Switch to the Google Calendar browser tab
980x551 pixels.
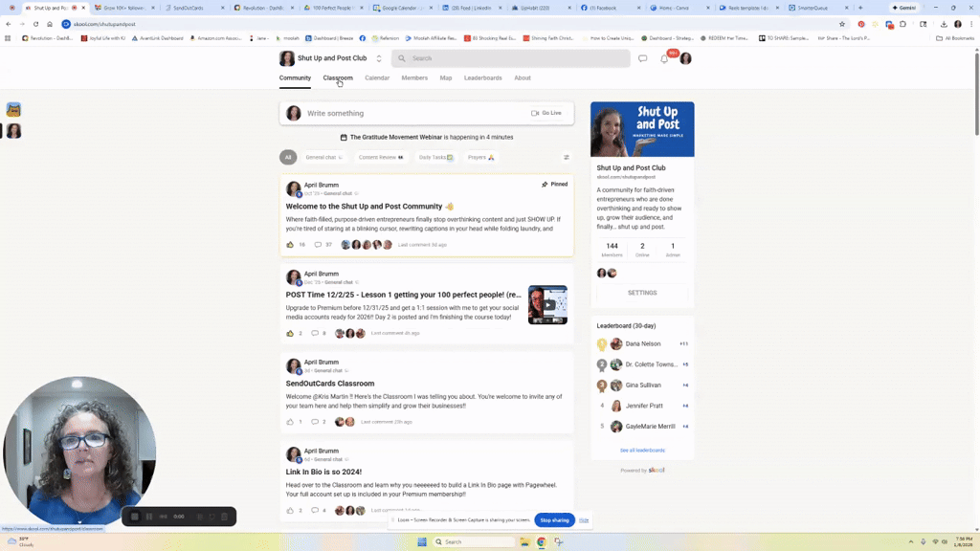(402, 8)
